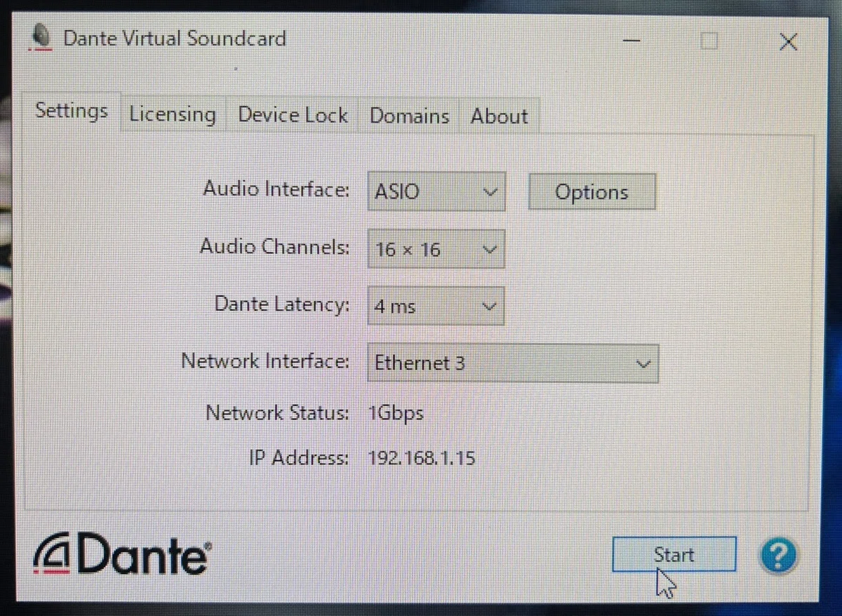
Task: Click the Network Status label
Action: click(277, 413)
